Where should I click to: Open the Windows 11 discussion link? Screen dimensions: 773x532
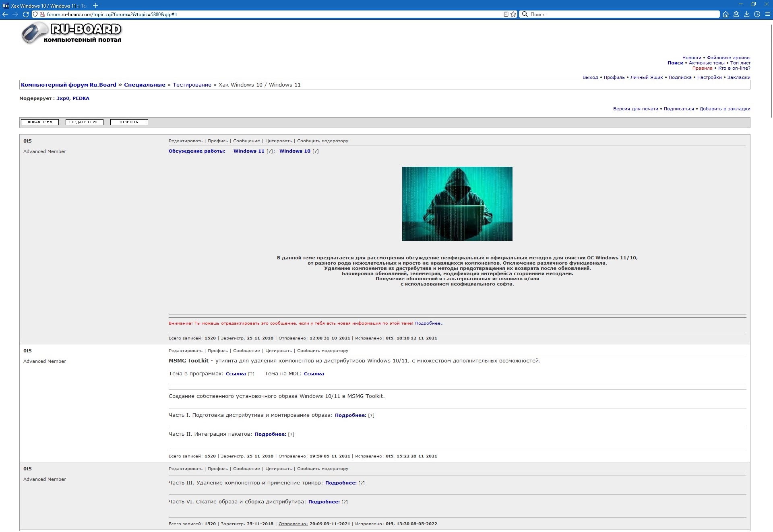[x=249, y=151]
